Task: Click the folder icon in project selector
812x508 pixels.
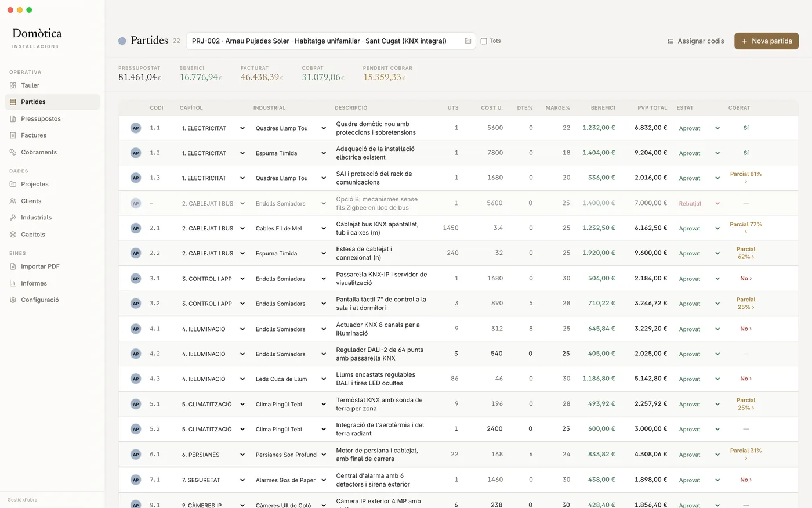Action: pos(468,41)
